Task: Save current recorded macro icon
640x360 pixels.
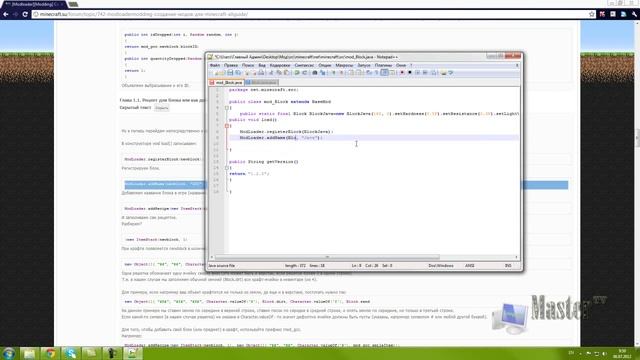Action: click(433, 73)
